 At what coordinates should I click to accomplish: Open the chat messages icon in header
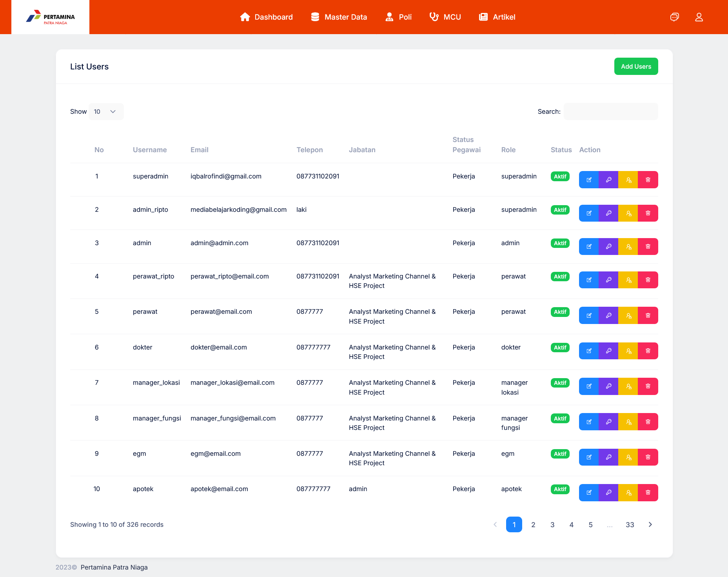tap(674, 17)
